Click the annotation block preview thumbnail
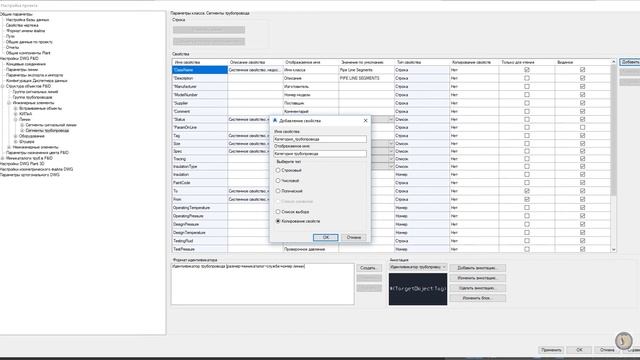The image size is (640, 360). tap(418, 289)
